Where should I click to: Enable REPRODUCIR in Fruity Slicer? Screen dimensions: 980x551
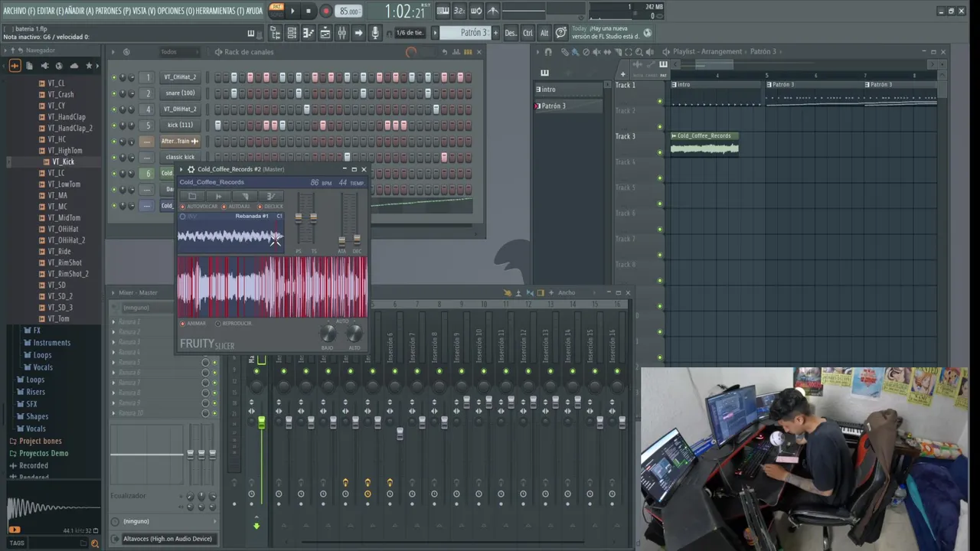pyautogui.click(x=234, y=324)
